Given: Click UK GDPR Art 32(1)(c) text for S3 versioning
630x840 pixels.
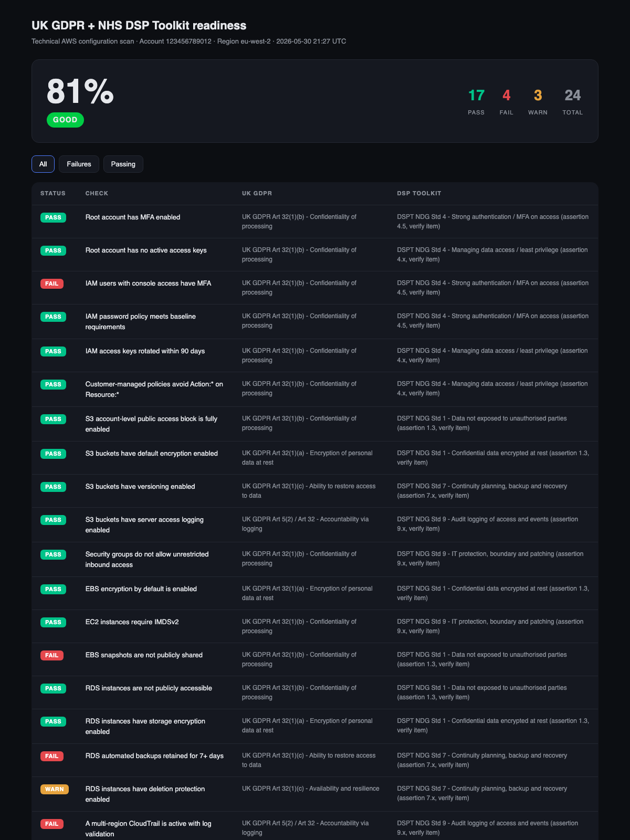Looking at the screenshot, I should coord(309,490).
